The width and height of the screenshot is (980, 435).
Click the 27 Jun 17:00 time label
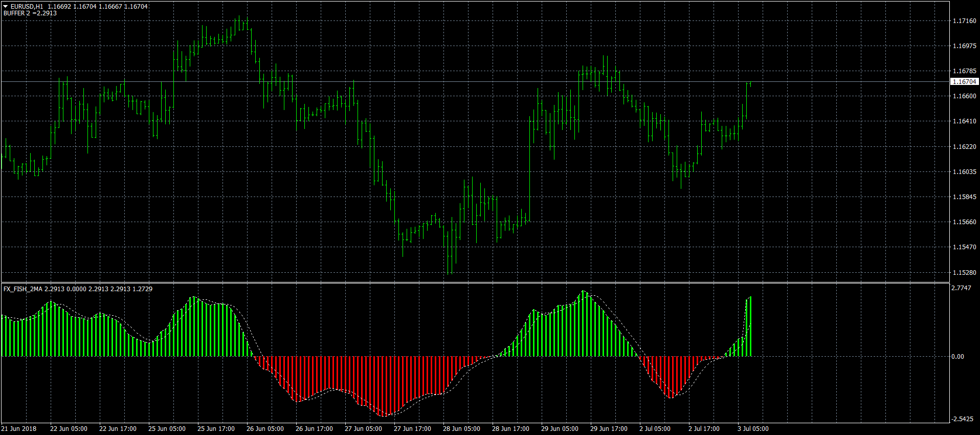[412, 429]
